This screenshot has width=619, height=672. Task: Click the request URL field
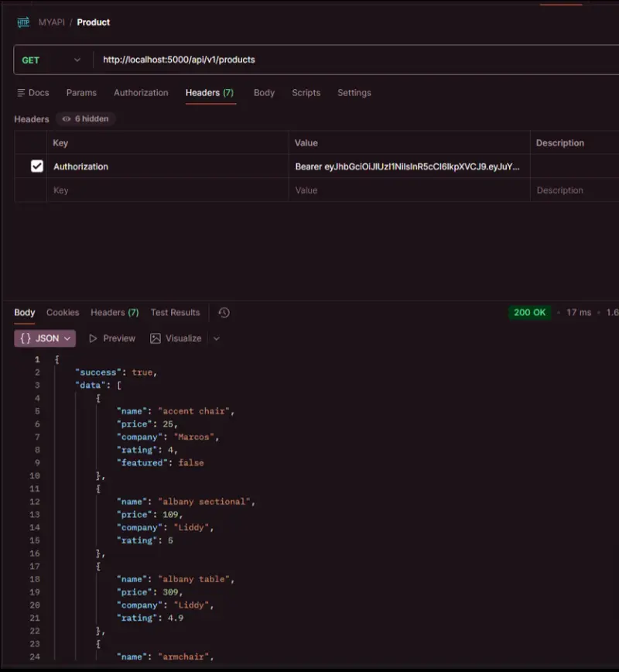356,60
